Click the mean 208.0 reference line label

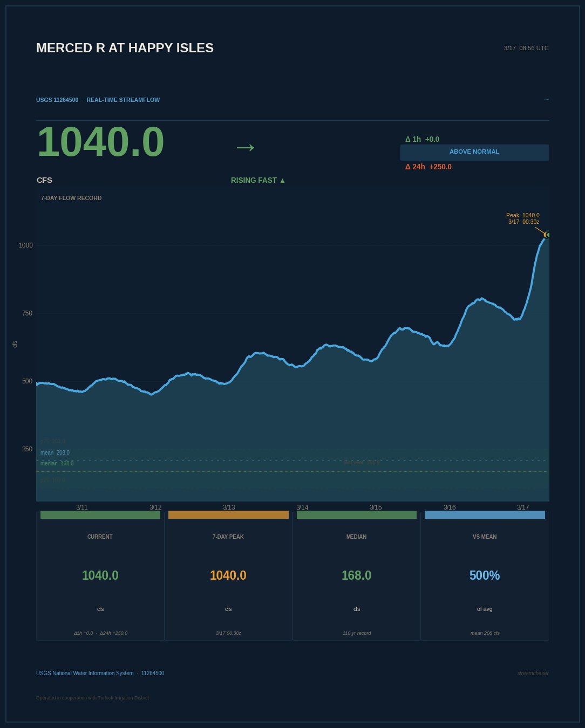click(55, 453)
